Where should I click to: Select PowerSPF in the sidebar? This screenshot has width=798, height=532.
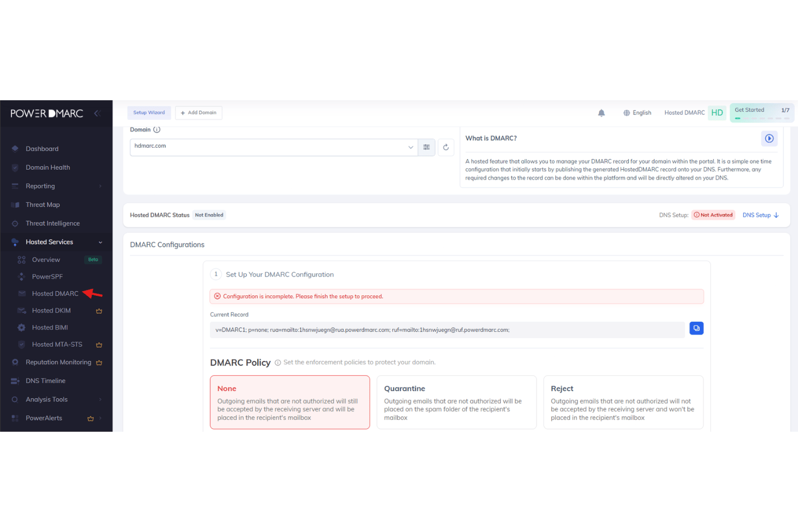click(47, 277)
